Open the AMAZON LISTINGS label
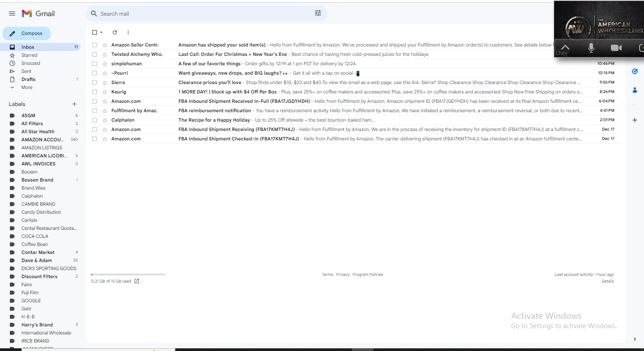This screenshot has height=351, width=644. (x=42, y=148)
